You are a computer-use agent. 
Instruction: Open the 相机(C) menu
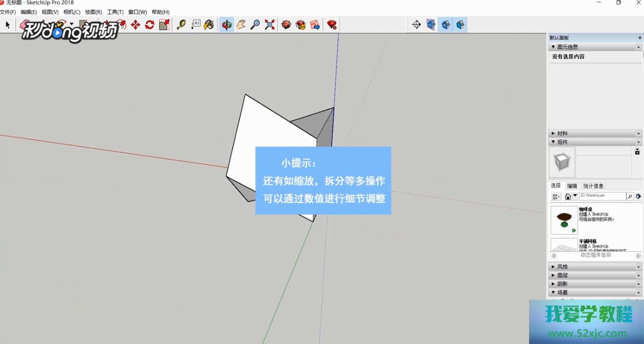pos(72,12)
